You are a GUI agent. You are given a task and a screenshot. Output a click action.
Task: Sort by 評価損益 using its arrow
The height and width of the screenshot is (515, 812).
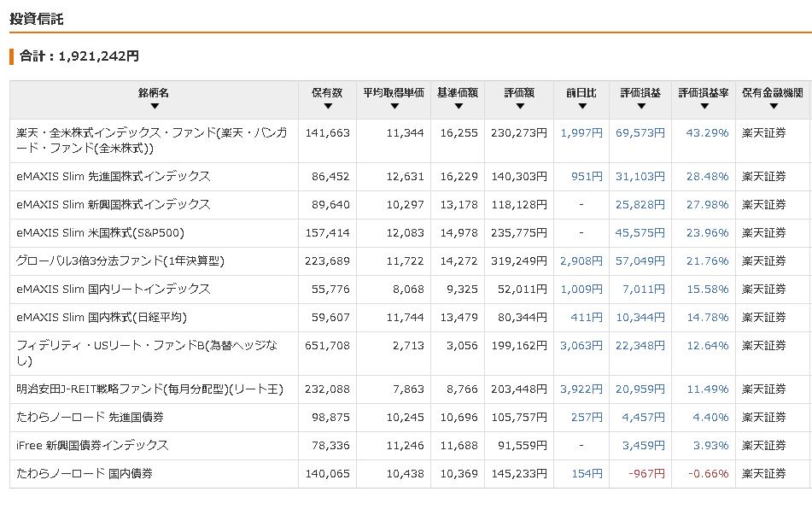[641, 106]
